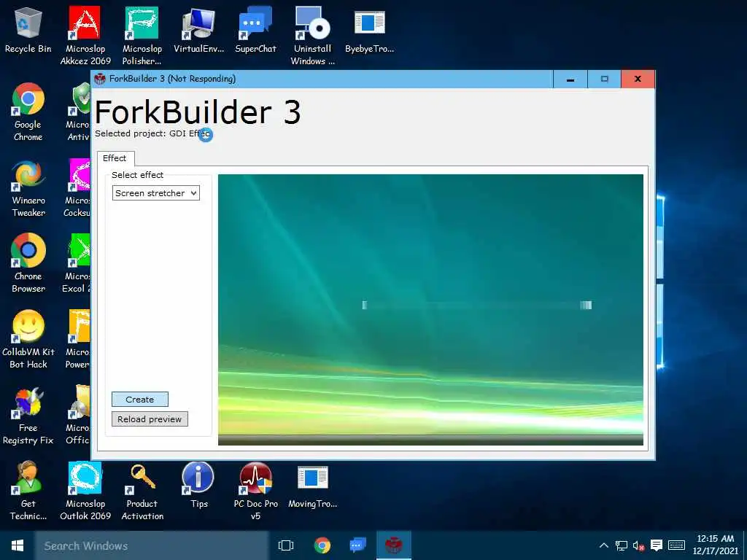Viewport: 747px width, 560px height.
Task: Open Microslop Akkcez 2069 desktop icon
Action: (x=85, y=36)
